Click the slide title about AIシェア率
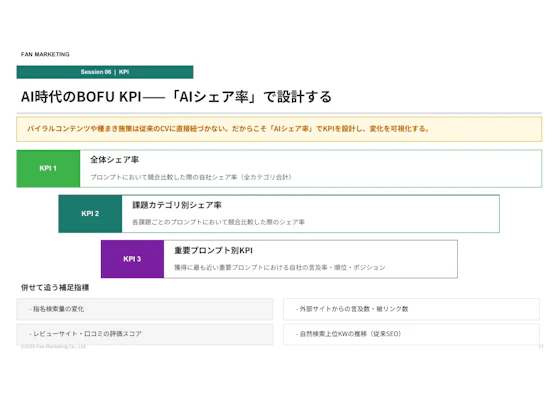This screenshot has height=396, width=560. [176, 97]
